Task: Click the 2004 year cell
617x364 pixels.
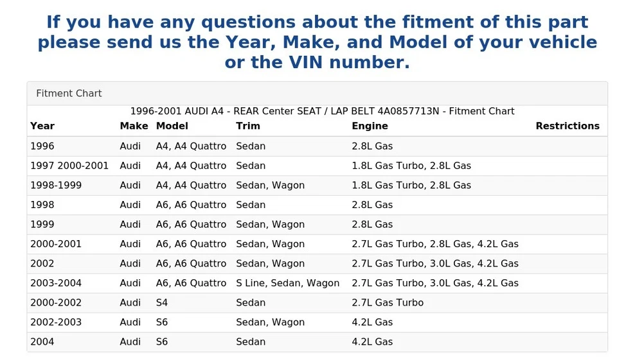Action: tap(42, 342)
